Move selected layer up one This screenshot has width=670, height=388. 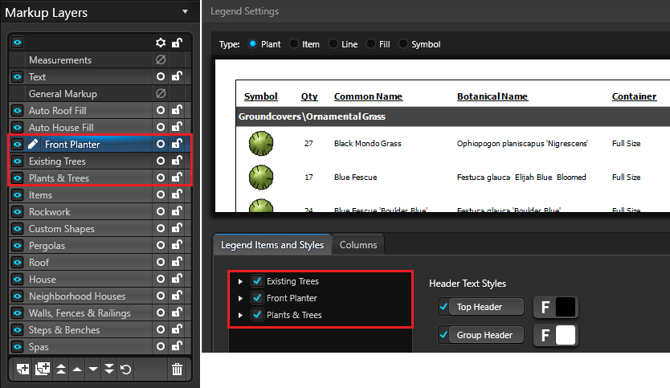point(77,369)
